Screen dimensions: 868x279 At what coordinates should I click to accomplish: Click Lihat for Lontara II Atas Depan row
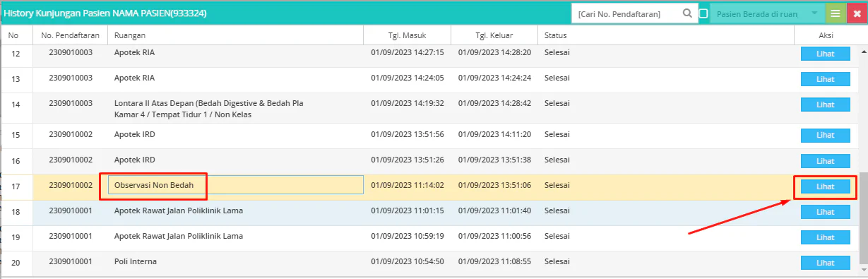click(825, 105)
